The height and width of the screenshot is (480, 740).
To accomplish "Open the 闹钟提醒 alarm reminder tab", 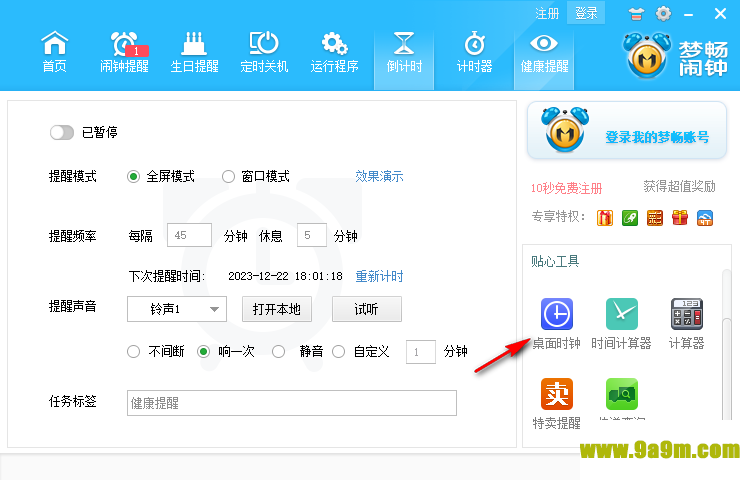I will (x=124, y=52).
